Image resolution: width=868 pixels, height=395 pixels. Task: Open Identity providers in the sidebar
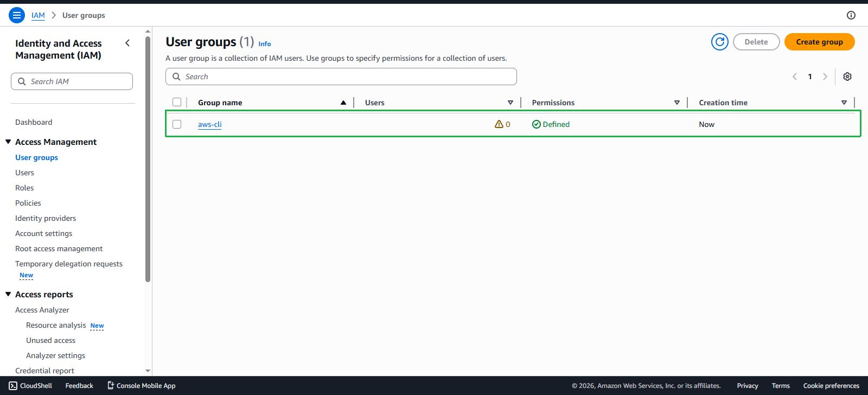[46, 218]
